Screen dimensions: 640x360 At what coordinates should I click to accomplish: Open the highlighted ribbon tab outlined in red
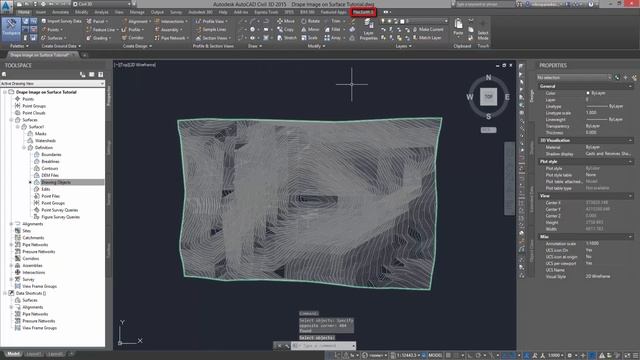point(363,12)
